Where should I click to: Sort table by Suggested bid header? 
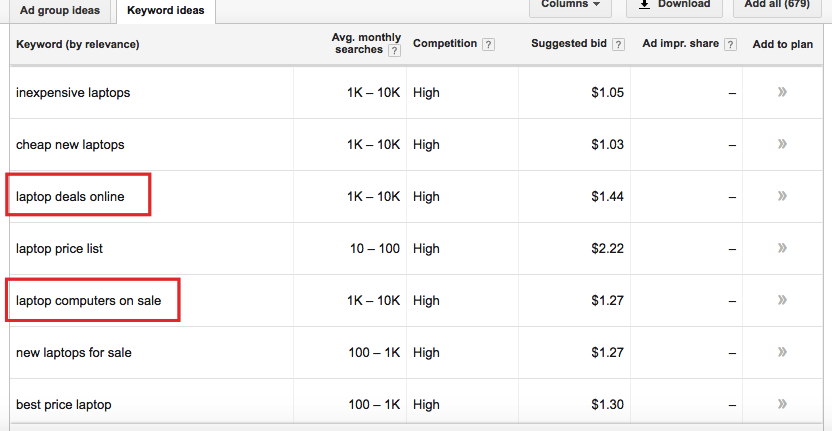pyautogui.click(x=570, y=44)
